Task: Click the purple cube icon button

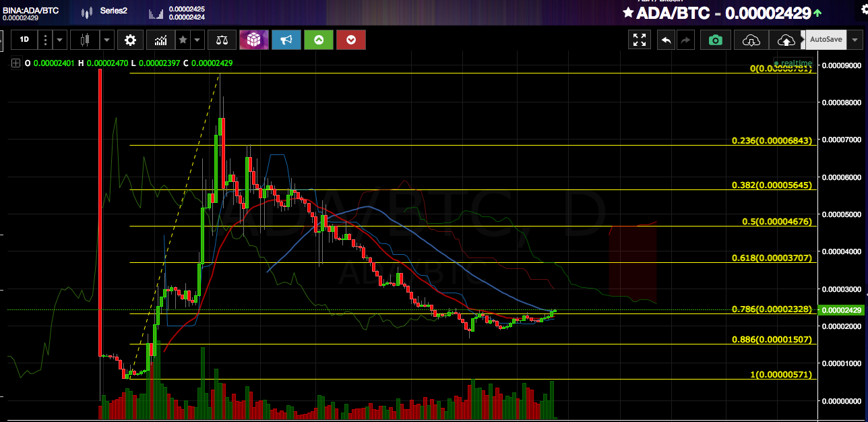Action: [253, 40]
